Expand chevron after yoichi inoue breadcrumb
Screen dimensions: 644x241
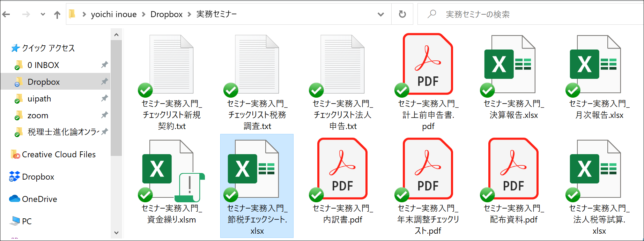tap(143, 14)
